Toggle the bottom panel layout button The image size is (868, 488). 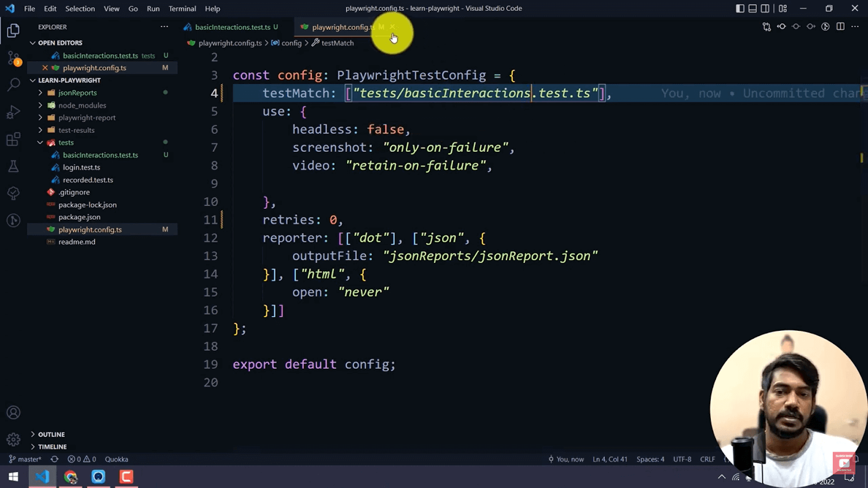point(752,9)
